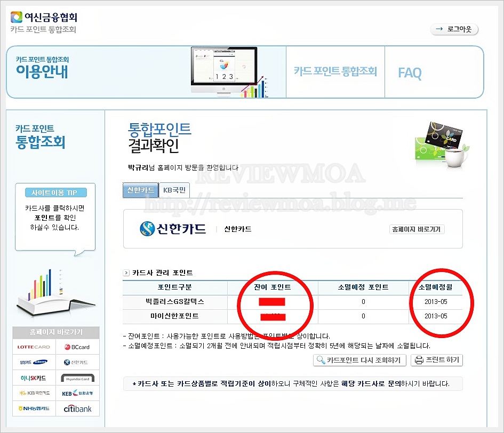Click the citibank logo shortcut

(x=77, y=409)
